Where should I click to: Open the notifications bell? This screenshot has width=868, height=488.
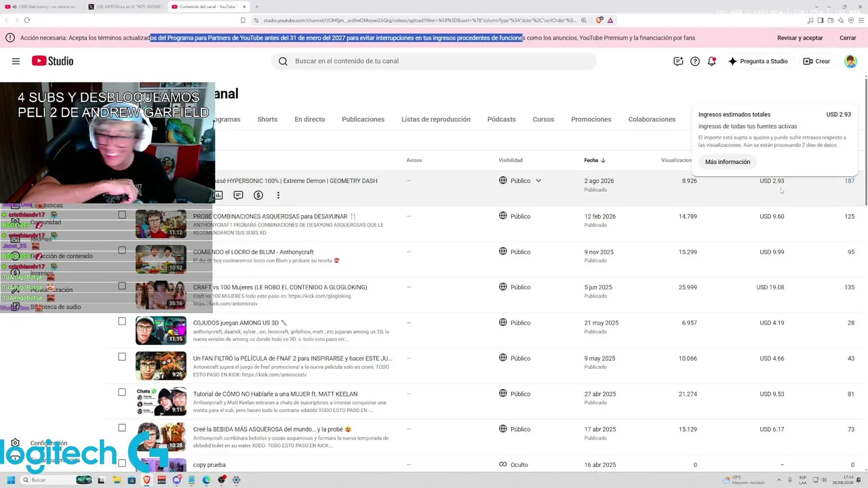coord(711,61)
